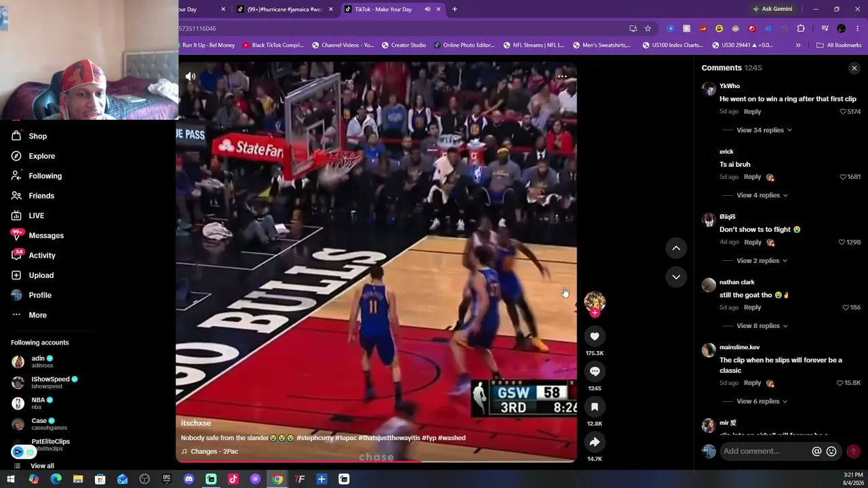Image resolution: width=868 pixels, height=488 pixels.
Task: Reply to YkWho's comment
Action: [x=752, y=112]
